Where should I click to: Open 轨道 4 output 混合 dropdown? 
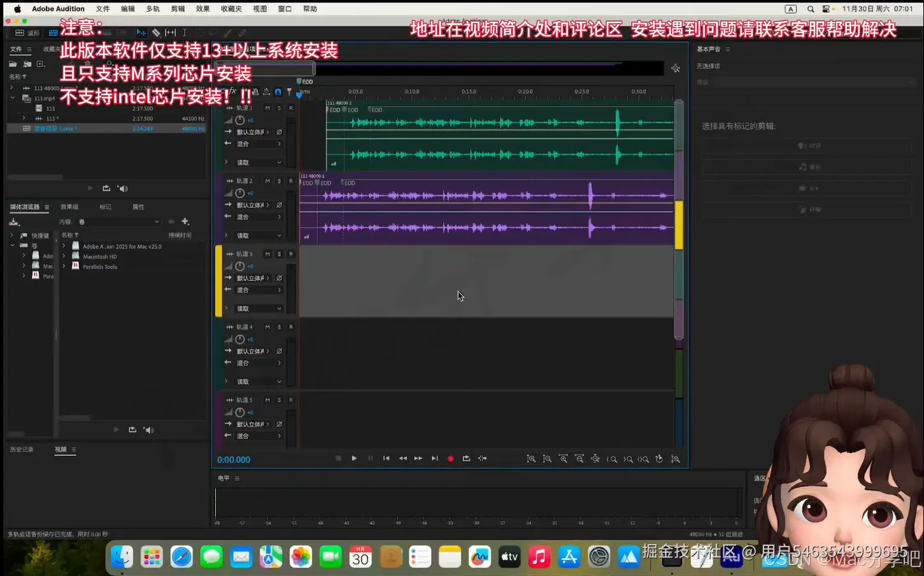[259, 363]
